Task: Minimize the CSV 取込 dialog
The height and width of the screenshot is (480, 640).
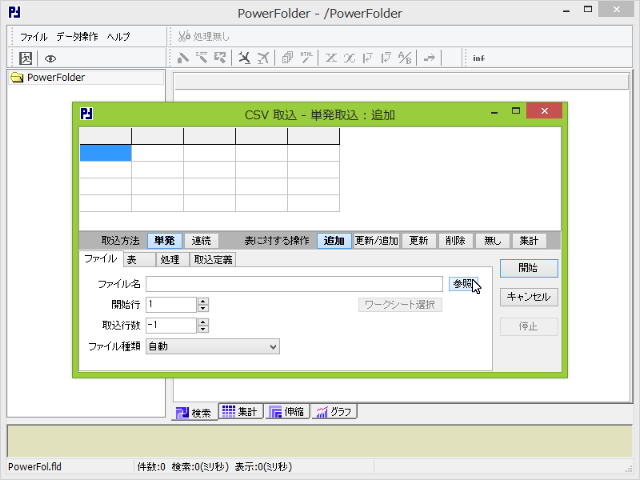Action: point(494,111)
